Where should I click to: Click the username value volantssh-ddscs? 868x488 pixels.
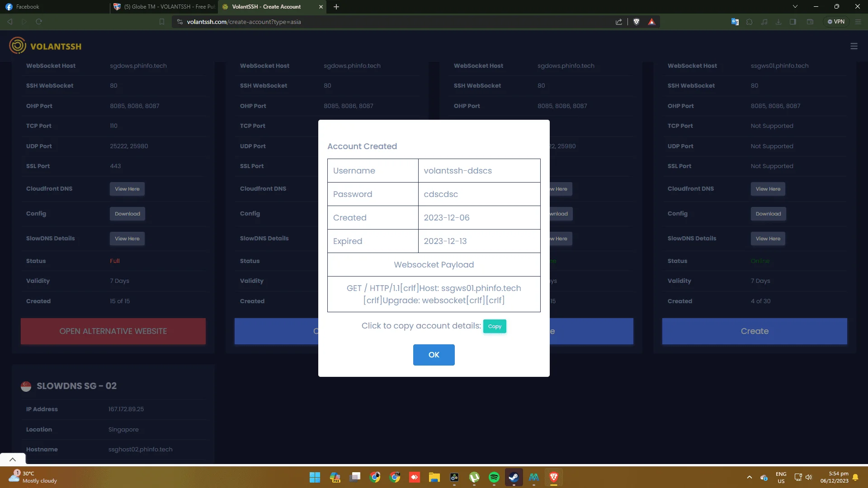tap(458, 171)
